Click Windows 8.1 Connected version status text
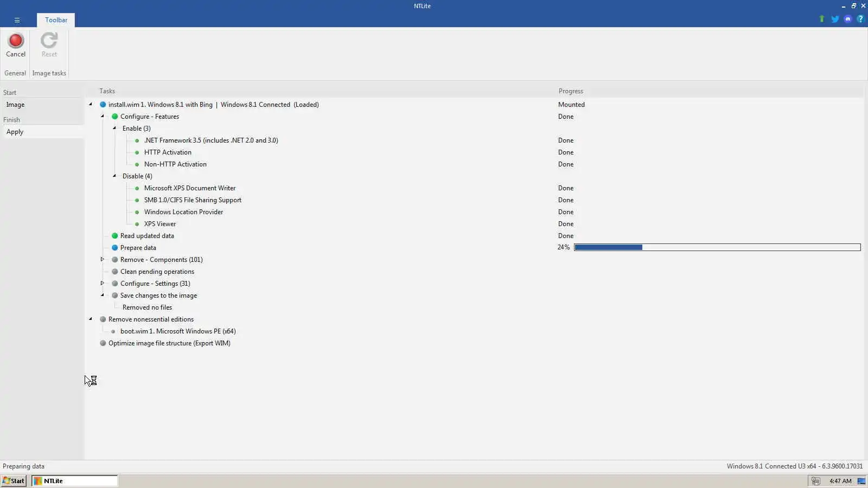The image size is (868, 488). (794, 466)
